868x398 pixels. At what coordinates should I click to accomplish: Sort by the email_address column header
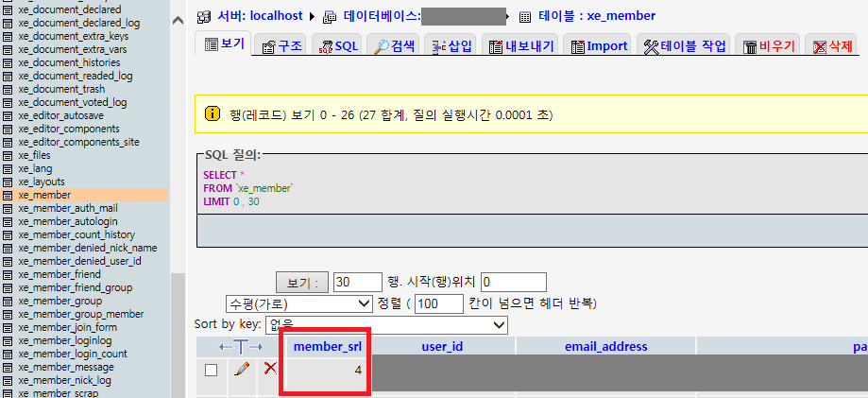(x=605, y=346)
